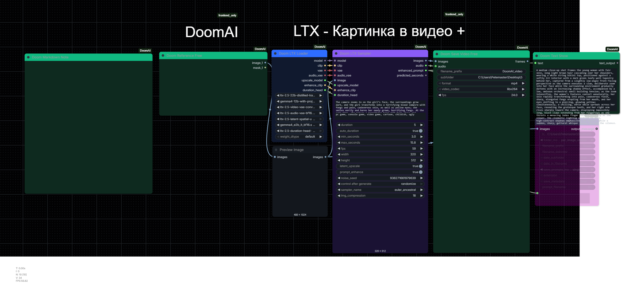The width and height of the screenshot is (644, 285).
Task: Click the duration_head output port on Doom LTX Loader
Action: (x=325, y=90)
